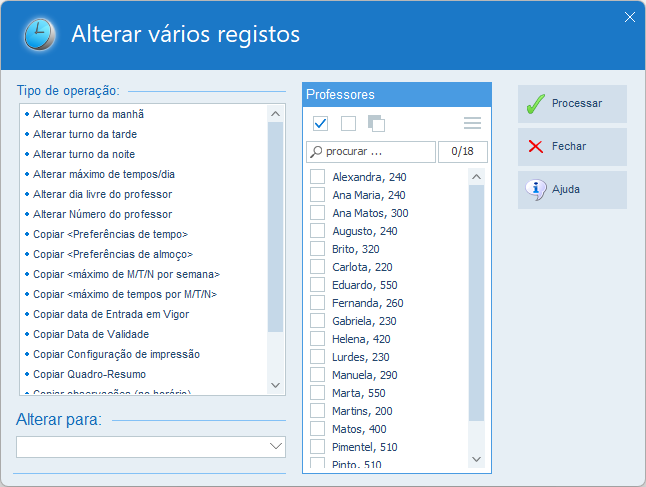Click the up arrow of professors list scrollbar

tap(476, 177)
